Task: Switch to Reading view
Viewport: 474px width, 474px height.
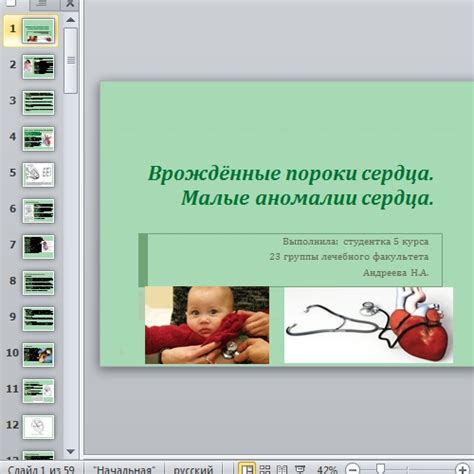Action: [282, 469]
